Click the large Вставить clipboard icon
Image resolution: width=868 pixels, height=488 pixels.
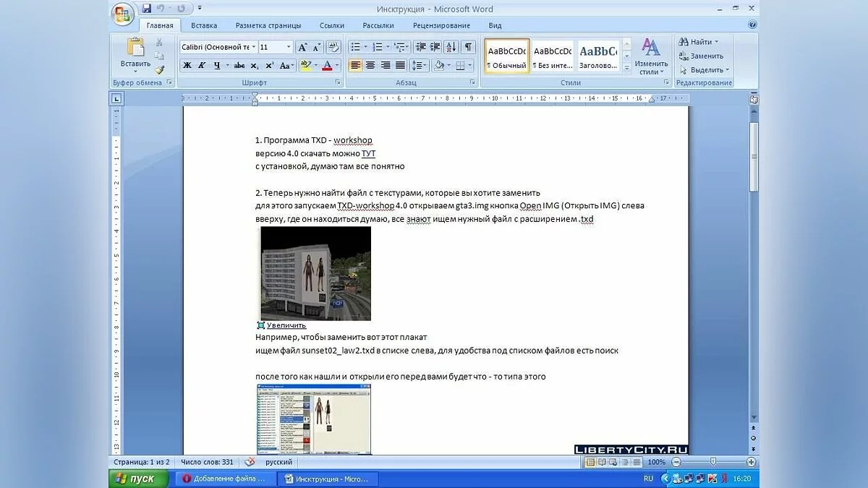[135, 47]
